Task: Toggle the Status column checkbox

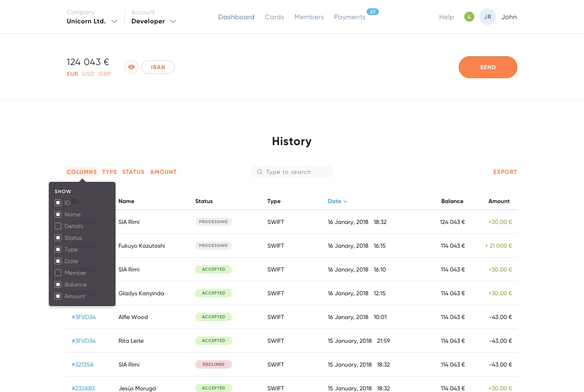Action: 58,238
